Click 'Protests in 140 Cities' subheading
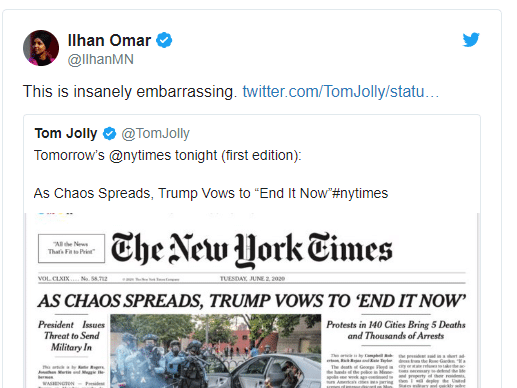Viewport: 517px width, 388px height. [x=396, y=330]
